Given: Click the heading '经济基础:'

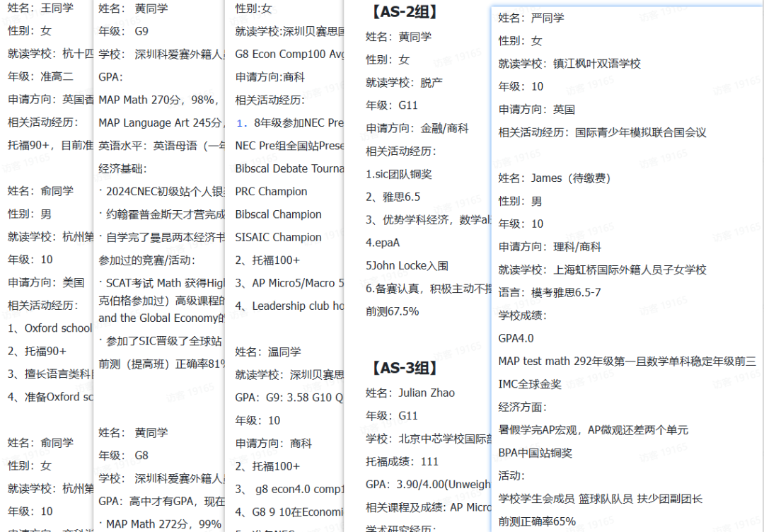Looking at the screenshot, I should pos(122,168).
